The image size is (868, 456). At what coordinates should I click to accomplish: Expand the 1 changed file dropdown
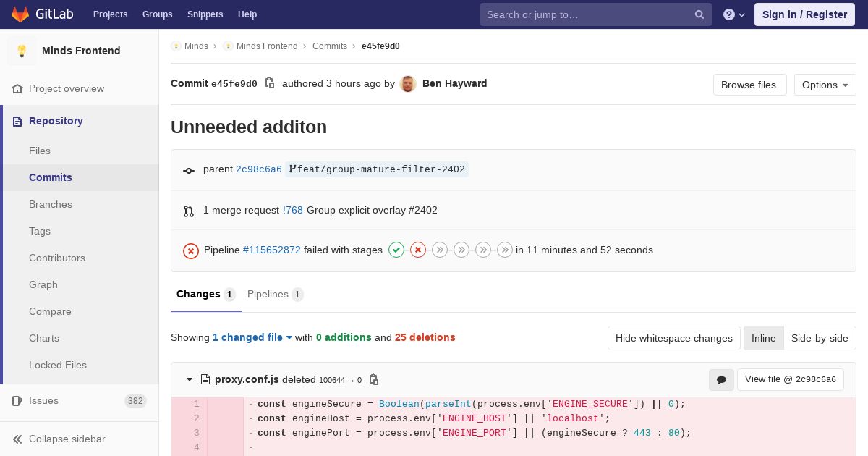(252, 337)
